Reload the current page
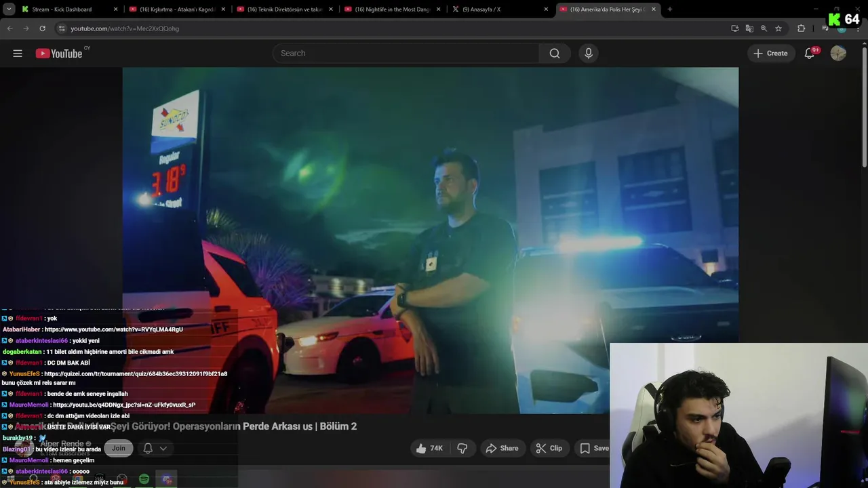The width and height of the screenshot is (868, 488). pos(42,28)
